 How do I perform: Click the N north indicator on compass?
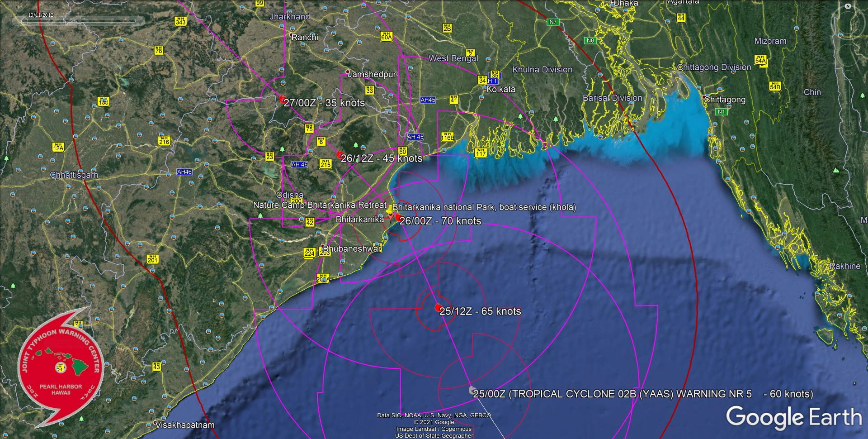[x=848, y=6]
